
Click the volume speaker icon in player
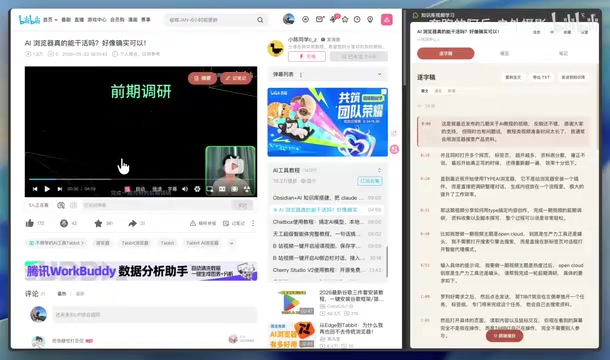185,189
